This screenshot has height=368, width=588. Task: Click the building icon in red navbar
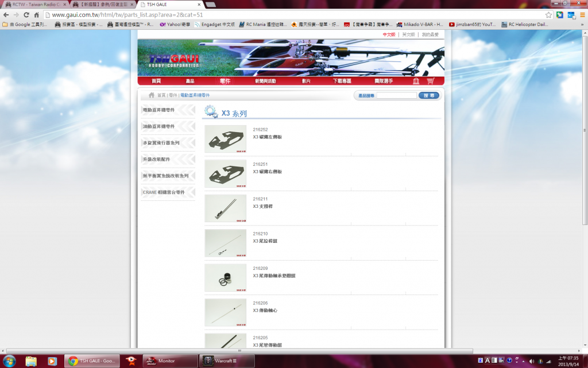[x=416, y=81]
